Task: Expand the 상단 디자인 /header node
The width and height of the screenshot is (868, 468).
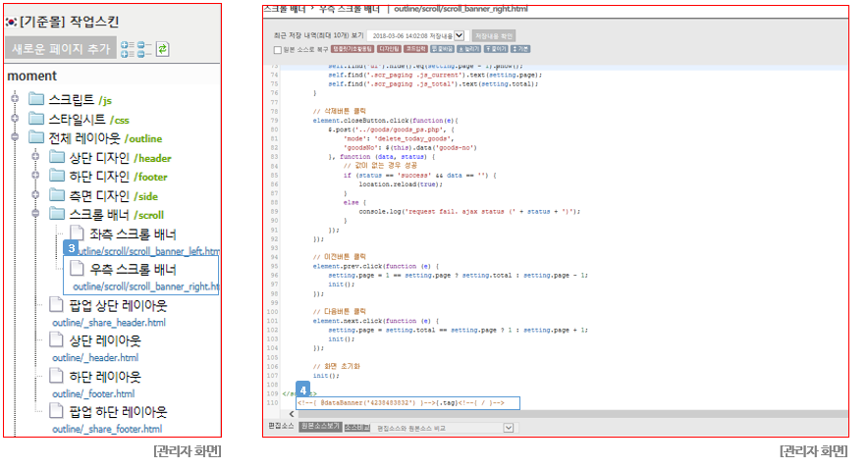Action: 35,157
